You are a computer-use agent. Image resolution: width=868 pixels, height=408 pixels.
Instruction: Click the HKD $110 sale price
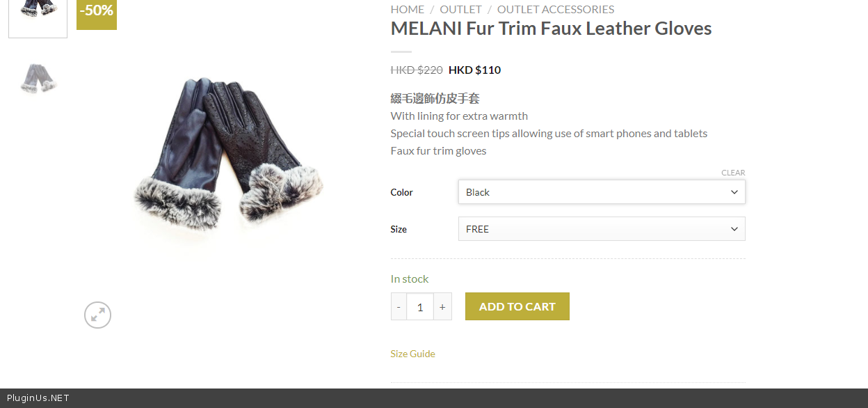(x=474, y=70)
